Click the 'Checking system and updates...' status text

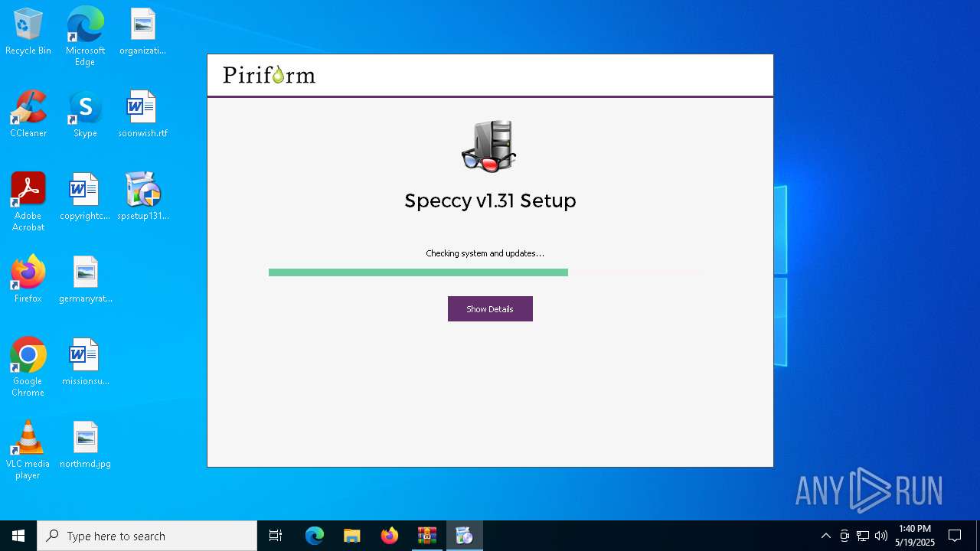485,253
